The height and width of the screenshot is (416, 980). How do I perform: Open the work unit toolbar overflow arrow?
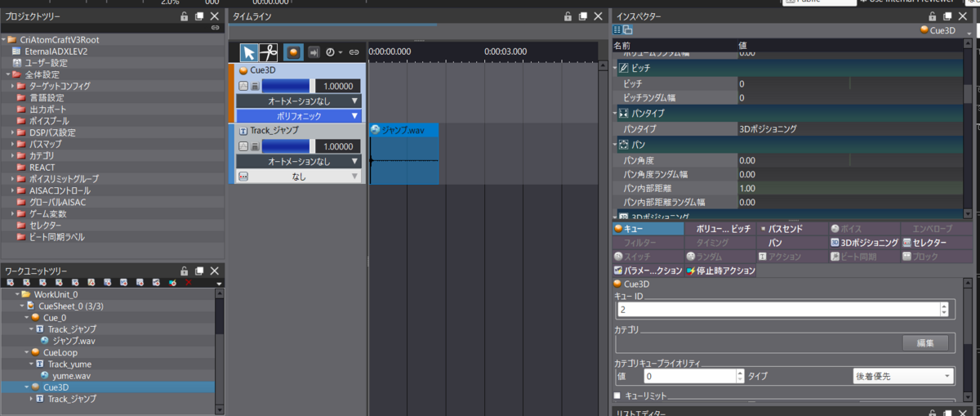tap(219, 284)
